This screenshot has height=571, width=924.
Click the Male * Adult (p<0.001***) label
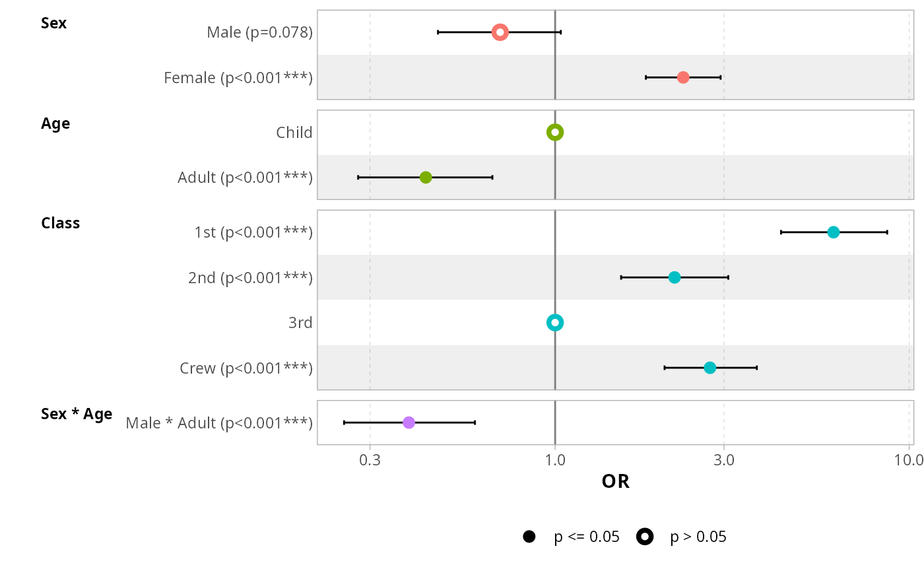pos(219,423)
